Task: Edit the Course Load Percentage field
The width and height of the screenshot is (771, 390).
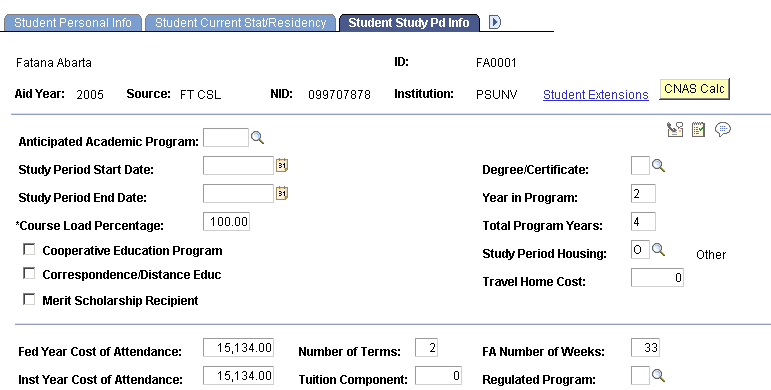Action: pyautogui.click(x=226, y=222)
